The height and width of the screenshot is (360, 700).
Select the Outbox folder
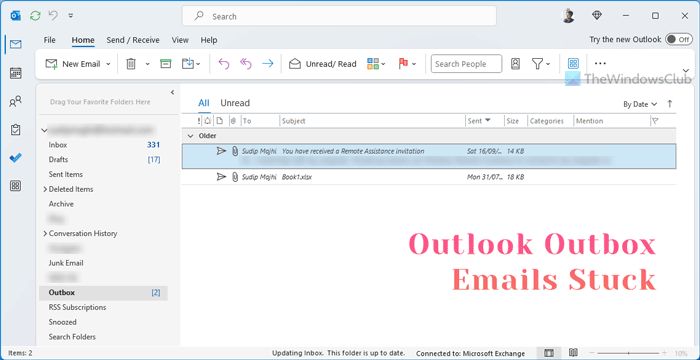(104, 293)
